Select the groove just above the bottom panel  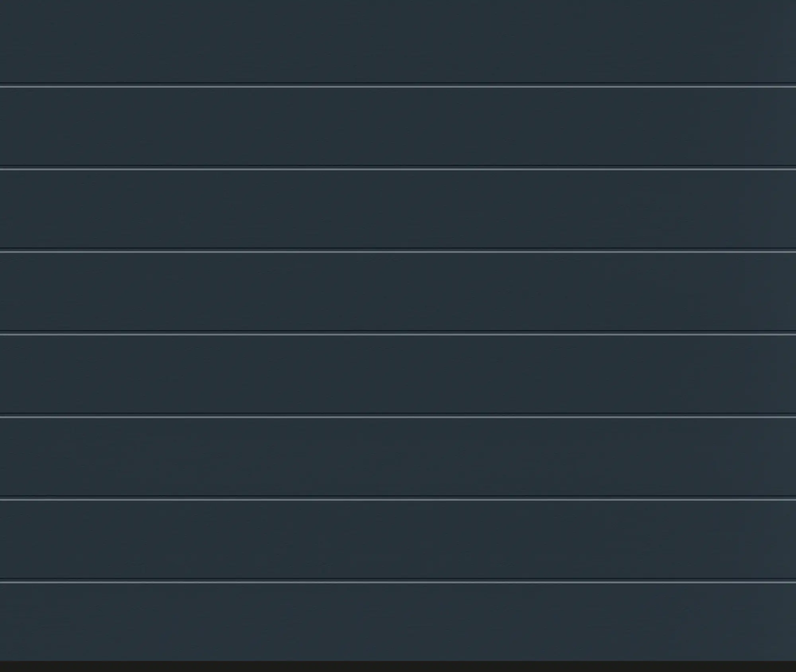[x=398, y=581]
